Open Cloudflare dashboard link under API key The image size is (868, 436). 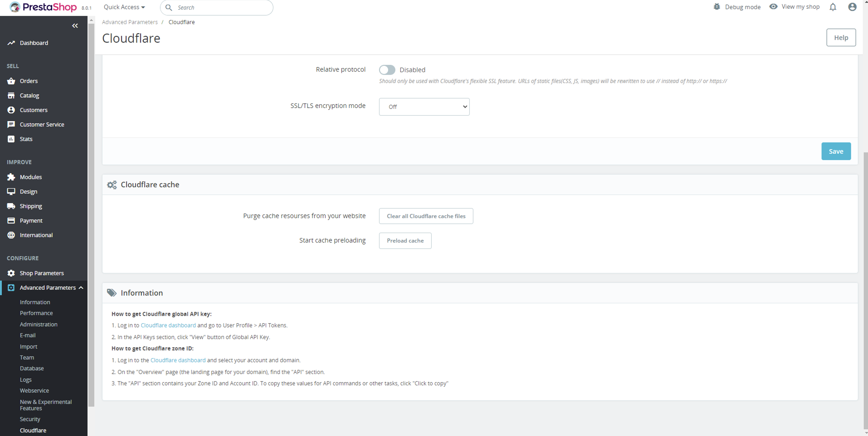point(168,325)
